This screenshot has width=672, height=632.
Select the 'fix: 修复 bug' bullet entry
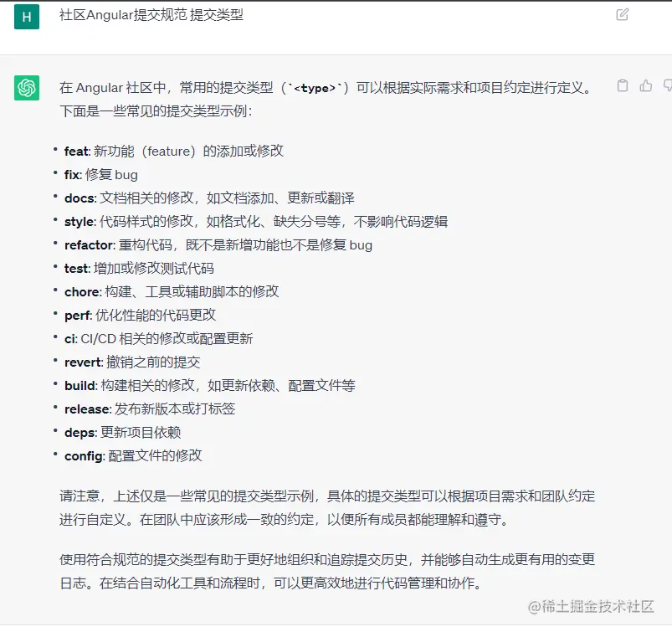pyautogui.click(x=101, y=174)
